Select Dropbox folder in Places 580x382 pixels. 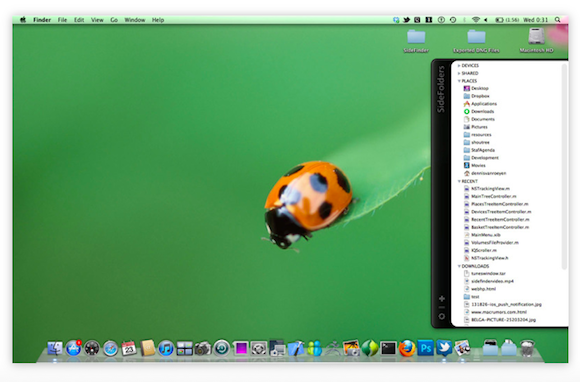[x=477, y=96]
